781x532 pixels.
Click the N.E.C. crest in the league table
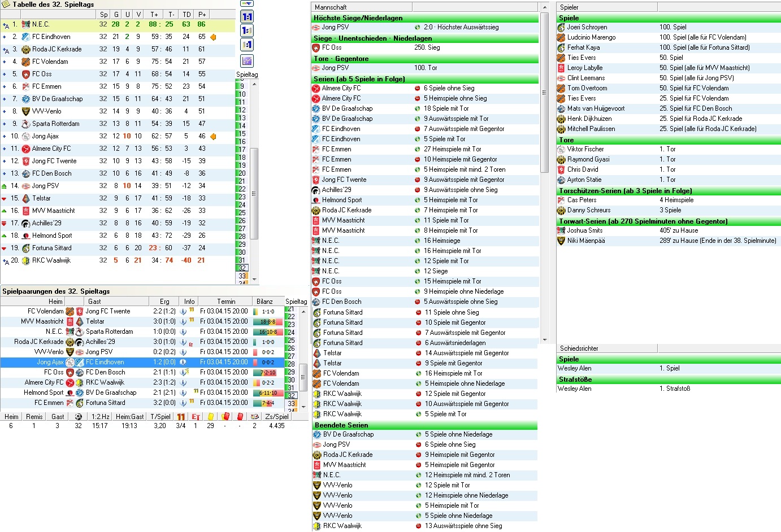(25, 24)
